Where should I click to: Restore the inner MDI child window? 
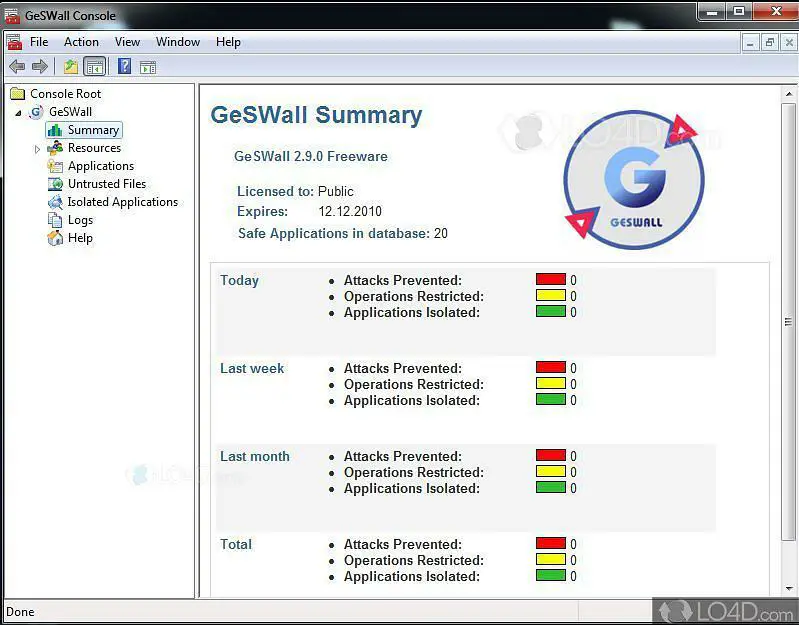pyautogui.click(x=769, y=43)
